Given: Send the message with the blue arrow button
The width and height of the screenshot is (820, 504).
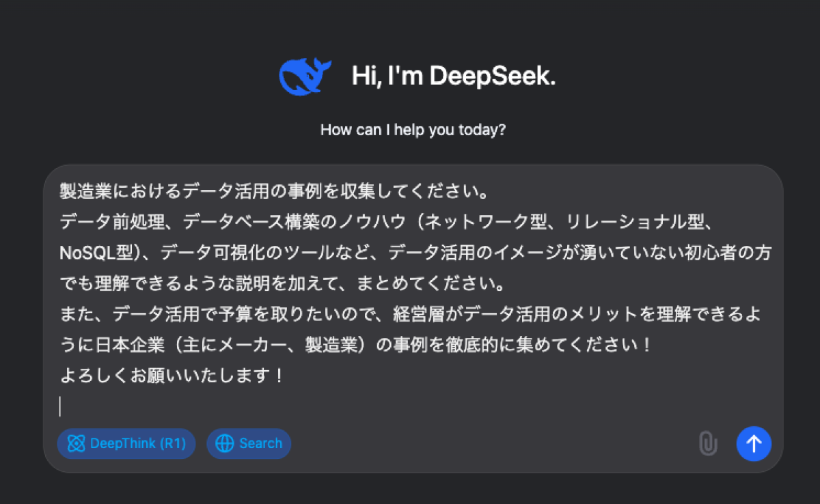Looking at the screenshot, I should click(754, 444).
